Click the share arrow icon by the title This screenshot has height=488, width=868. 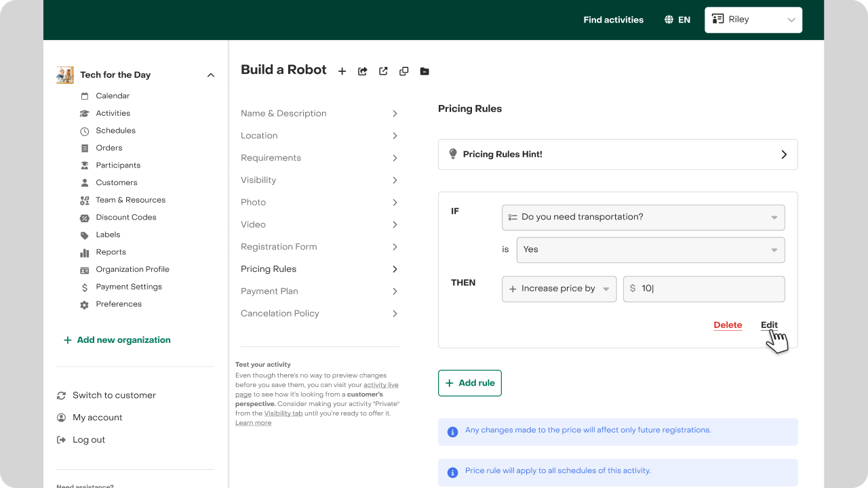pos(363,71)
